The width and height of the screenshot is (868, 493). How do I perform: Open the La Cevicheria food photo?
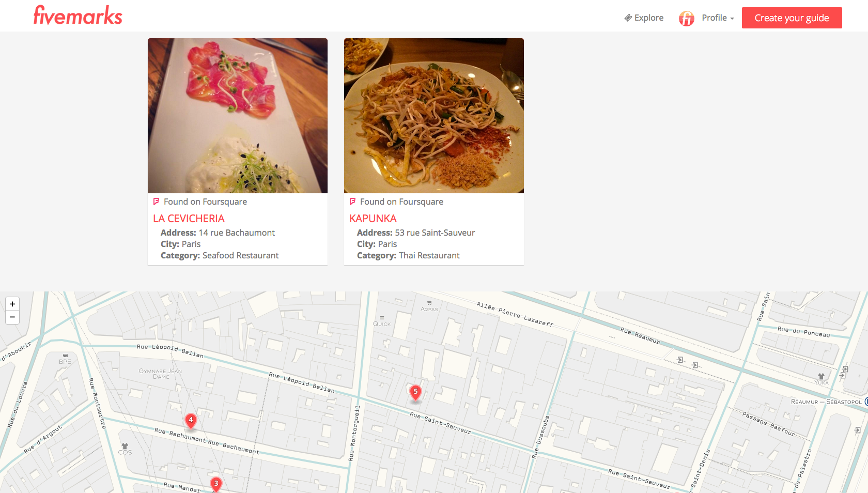pos(238,116)
